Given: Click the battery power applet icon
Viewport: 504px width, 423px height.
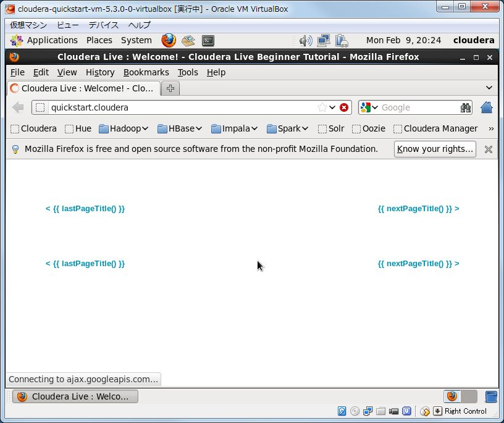Looking at the screenshot, I should [342, 41].
